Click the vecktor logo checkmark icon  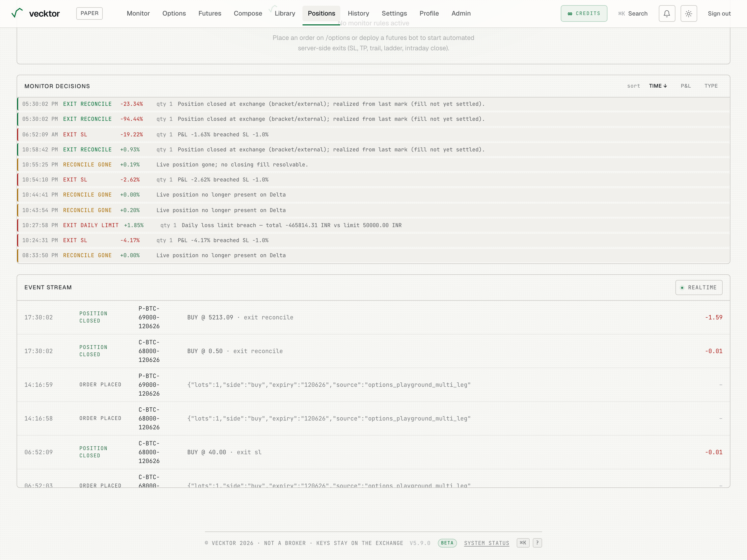point(17,13)
